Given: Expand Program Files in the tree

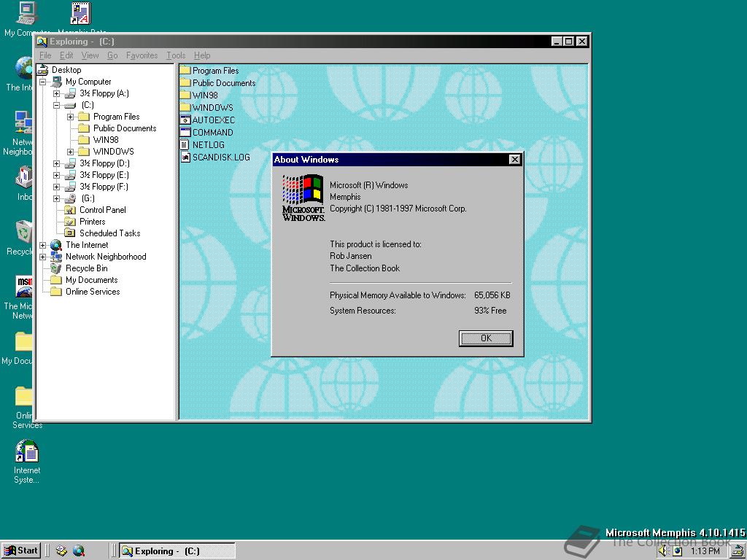Looking at the screenshot, I should [x=71, y=117].
